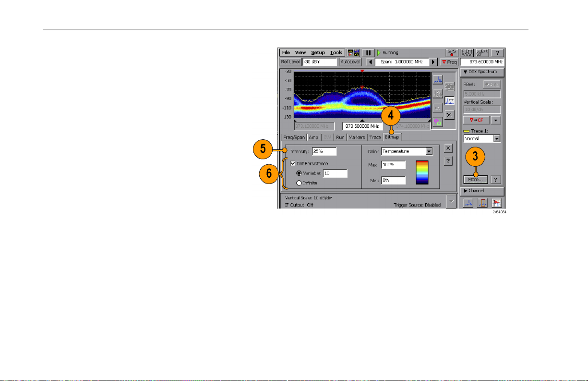Click the F Int frequency reference icon
Image resolution: width=588 pixels, height=381 pixels.
[467, 52]
